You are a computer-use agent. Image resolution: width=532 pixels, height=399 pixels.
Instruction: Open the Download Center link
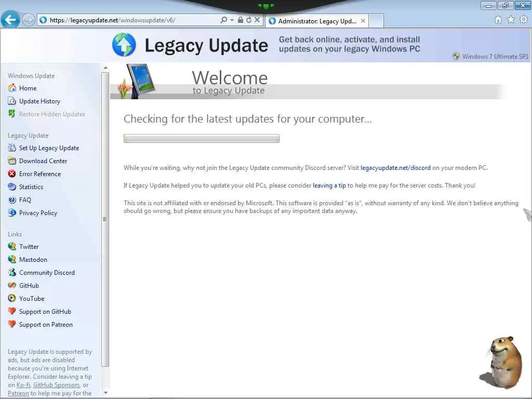43,161
